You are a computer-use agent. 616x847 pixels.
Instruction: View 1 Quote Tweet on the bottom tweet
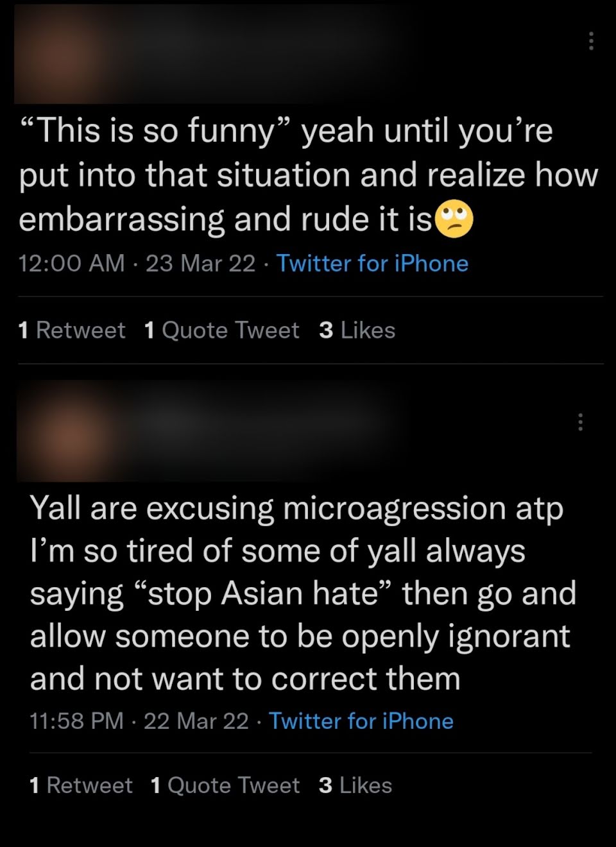coord(225,785)
